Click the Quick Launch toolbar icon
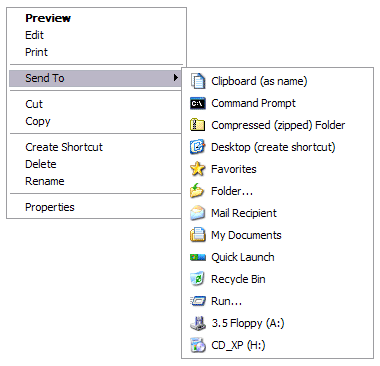Image resolution: width=380 pixels, height=366 pixels. coord(198,257)
